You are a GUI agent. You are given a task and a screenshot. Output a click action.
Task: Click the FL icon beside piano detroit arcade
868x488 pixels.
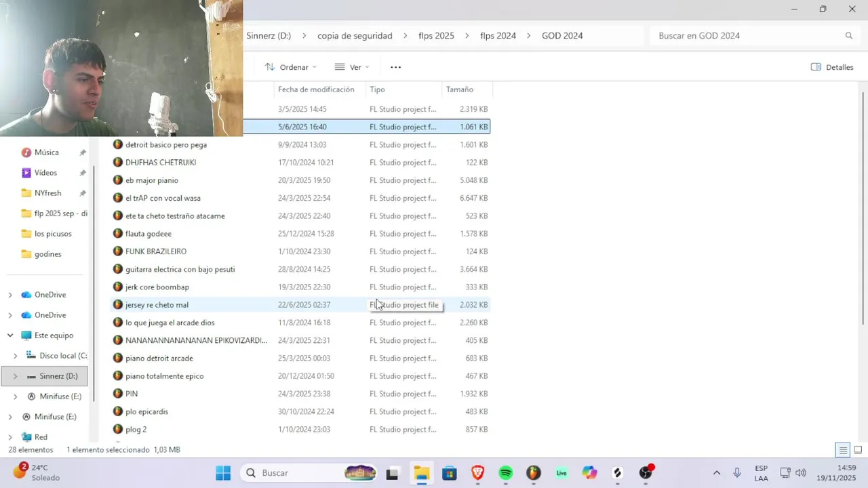(x=118, y=359)
